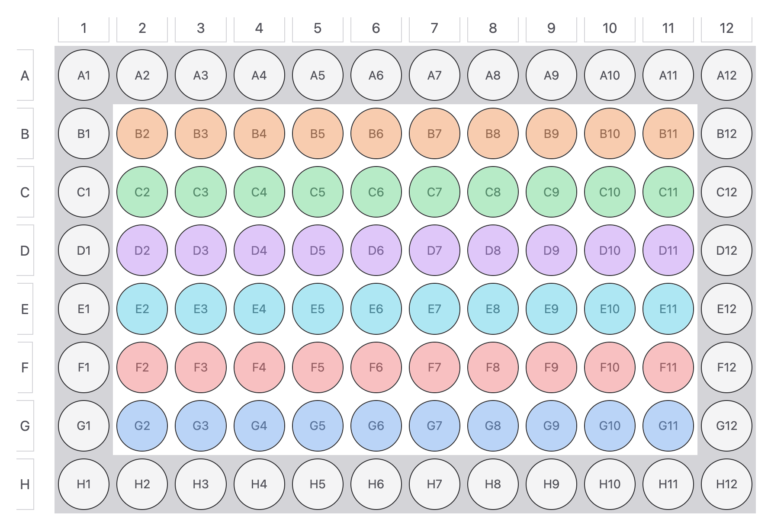This screenshot has height=532, width=771.
Task: Pick the purple well D7
Action: [x=434, y=250]
